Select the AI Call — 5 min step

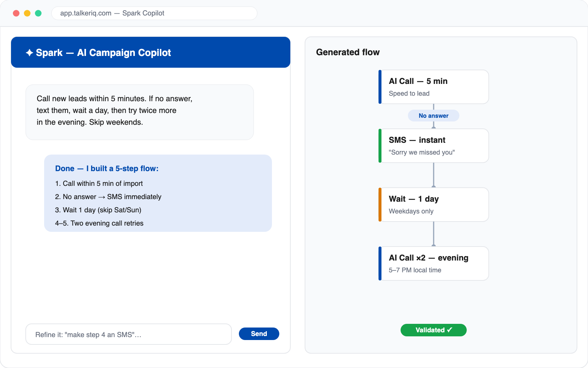tap(434, 87)
